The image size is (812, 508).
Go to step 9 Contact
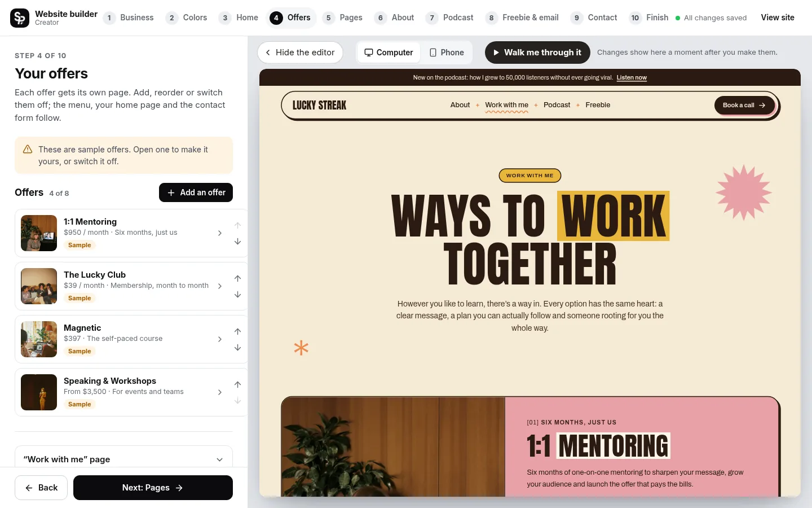595,18
